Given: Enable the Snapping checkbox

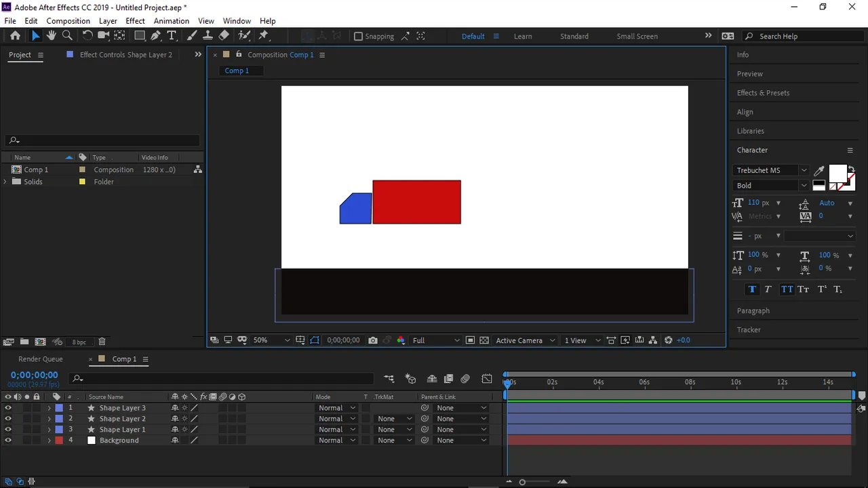Looking at the screenshot, I should pyautogui.click(x=358, y=37).
